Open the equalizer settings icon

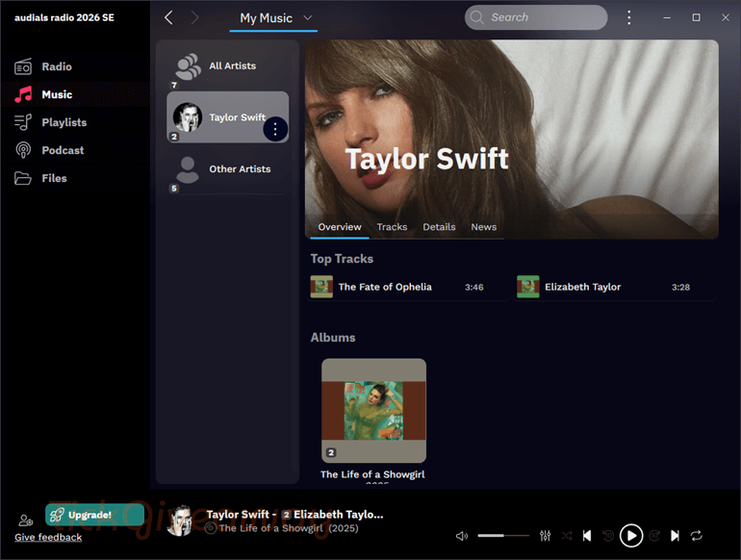coord(546,536)
